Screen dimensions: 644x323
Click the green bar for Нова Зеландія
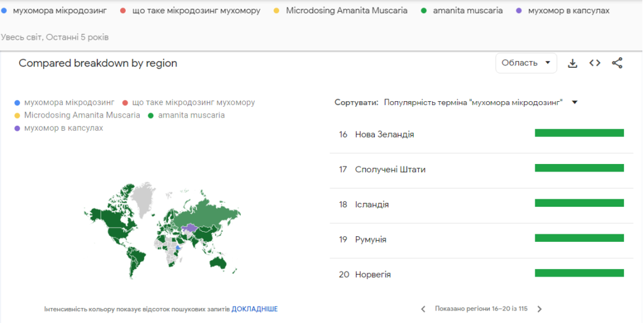pos(579,133)
